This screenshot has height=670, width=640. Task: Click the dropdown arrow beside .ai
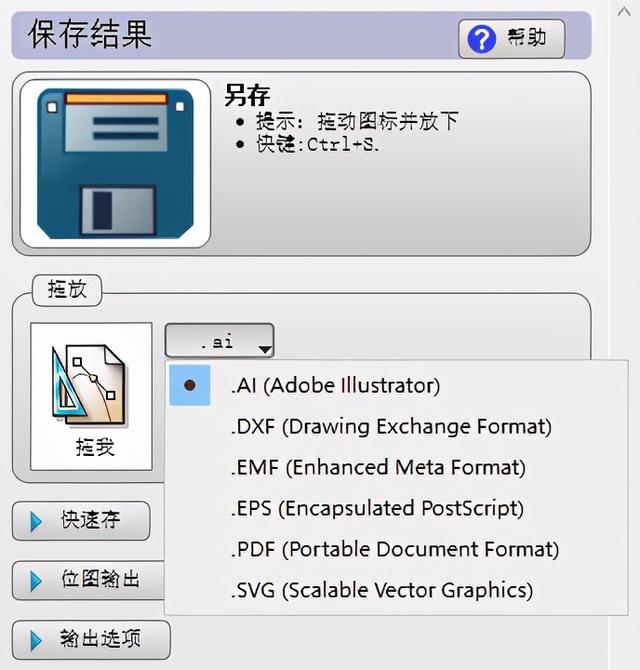pyautogui.click(x=265, y=350)
